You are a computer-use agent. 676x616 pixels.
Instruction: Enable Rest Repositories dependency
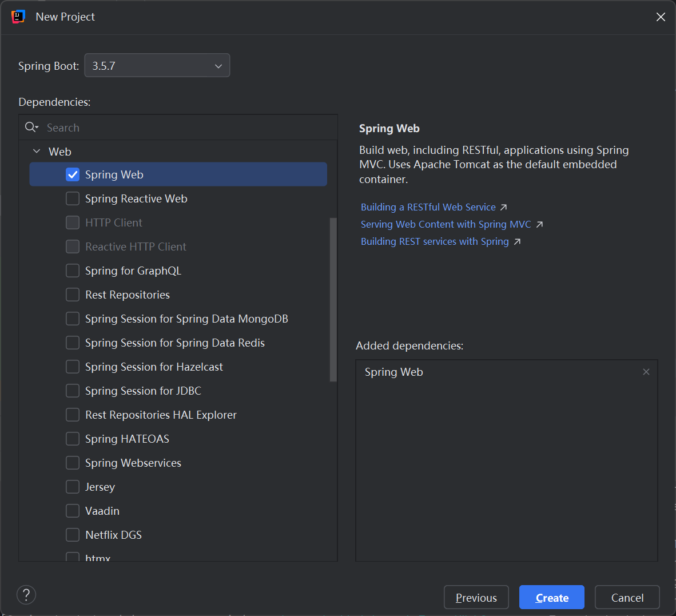coord(73,295)
